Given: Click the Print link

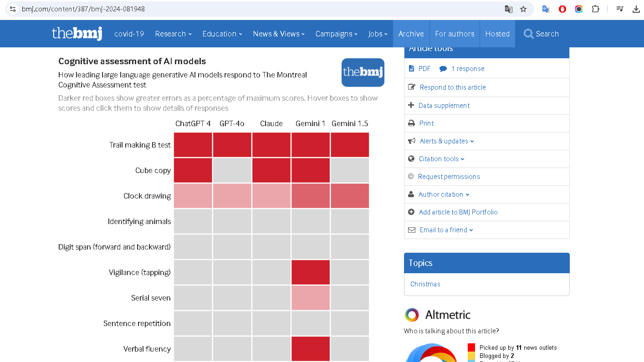Looking at the screenshot, I should tap(426, 123).
